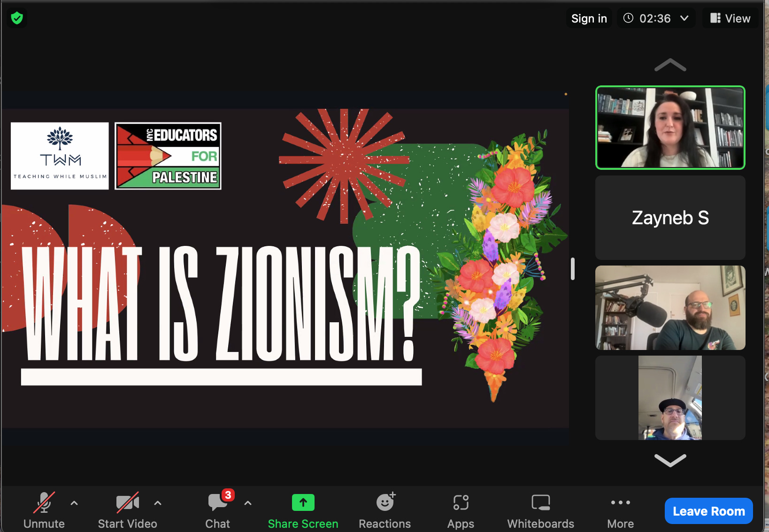Open Whiteboards

pyautogui.click(x=541, y=510)
